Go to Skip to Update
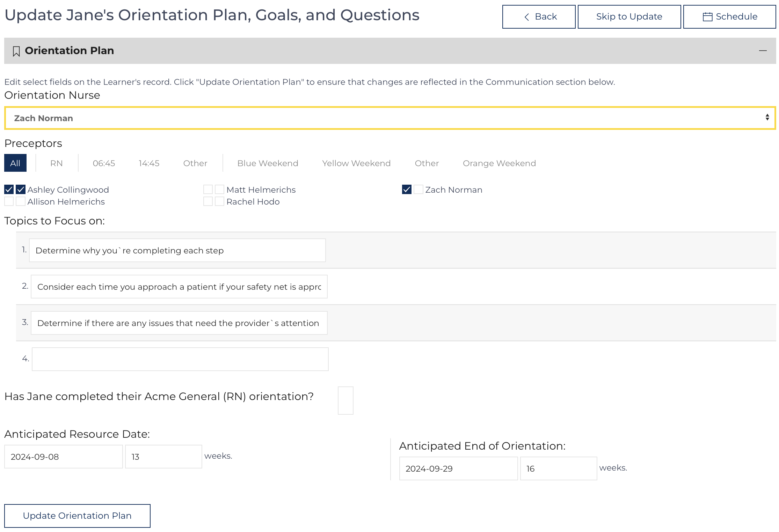Screen dimensions: 779x532 629,17
